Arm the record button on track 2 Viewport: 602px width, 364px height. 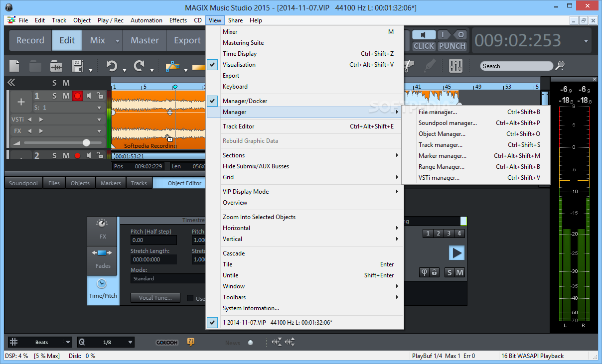[x=77, y=156]
